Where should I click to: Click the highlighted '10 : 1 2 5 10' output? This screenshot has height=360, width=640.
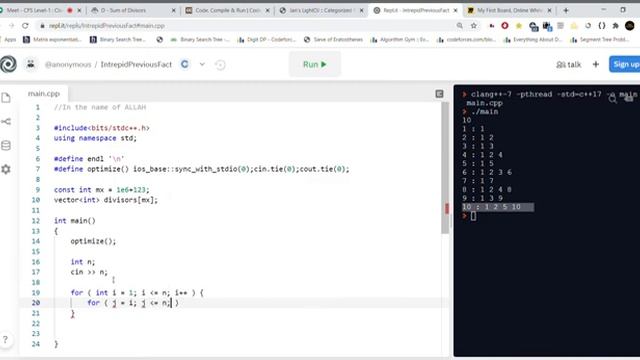(498, 207)
